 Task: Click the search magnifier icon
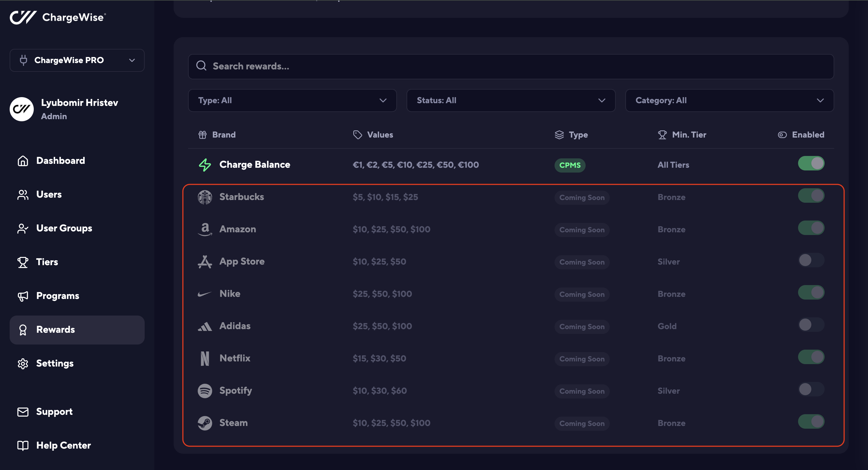[201, 66]
